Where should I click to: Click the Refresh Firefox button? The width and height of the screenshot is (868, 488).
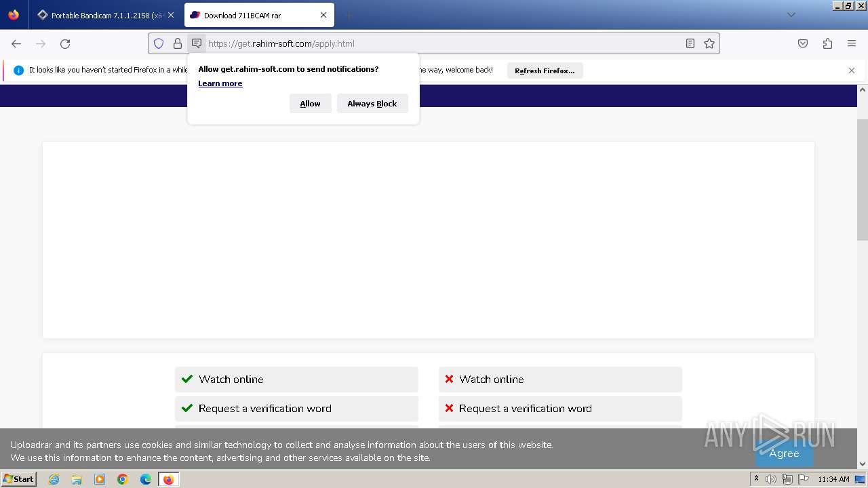(545, 70)
